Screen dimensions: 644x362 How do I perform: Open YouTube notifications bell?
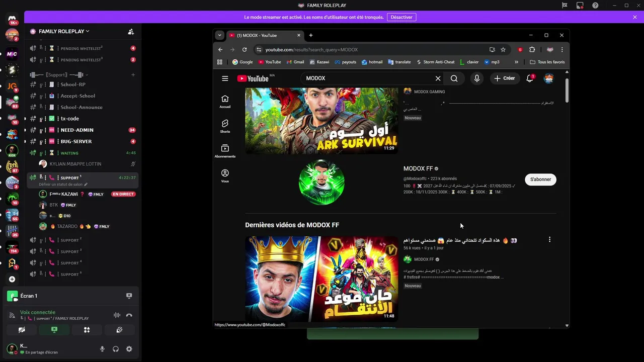(x=530, y=78)
